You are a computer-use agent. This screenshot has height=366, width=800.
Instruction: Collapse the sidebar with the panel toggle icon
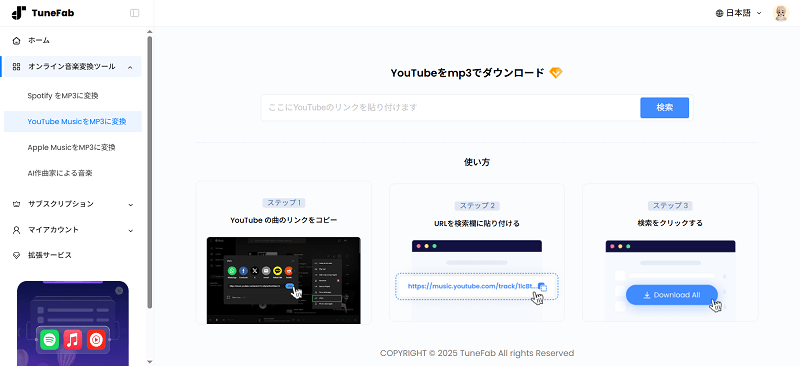tap(135, 13)
